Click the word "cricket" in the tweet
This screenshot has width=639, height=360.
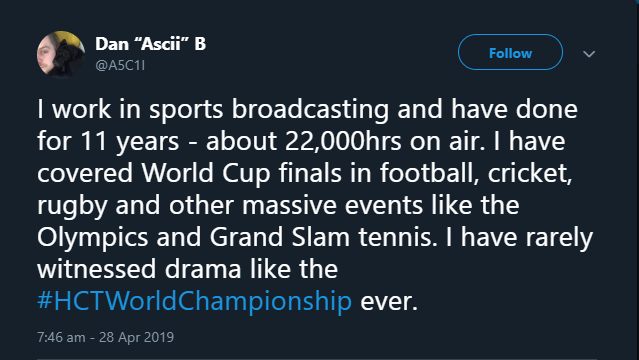pyautogui.click(x=528, y=173)
